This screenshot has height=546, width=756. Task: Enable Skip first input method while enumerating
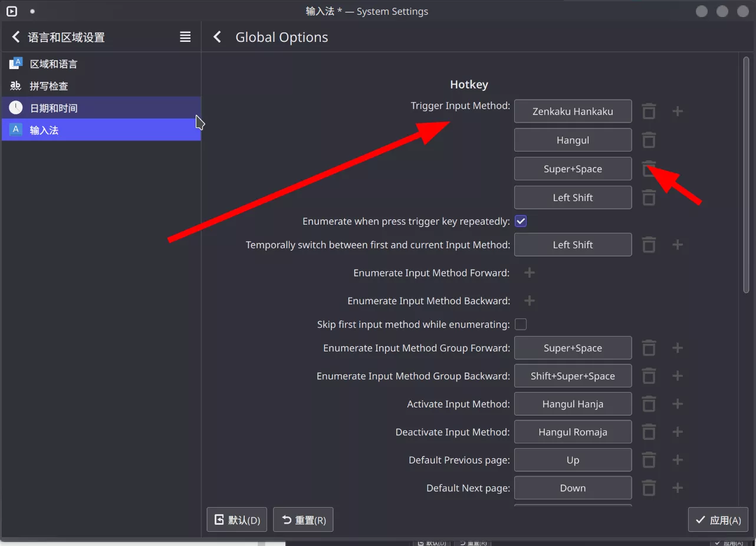click(521, 324)
